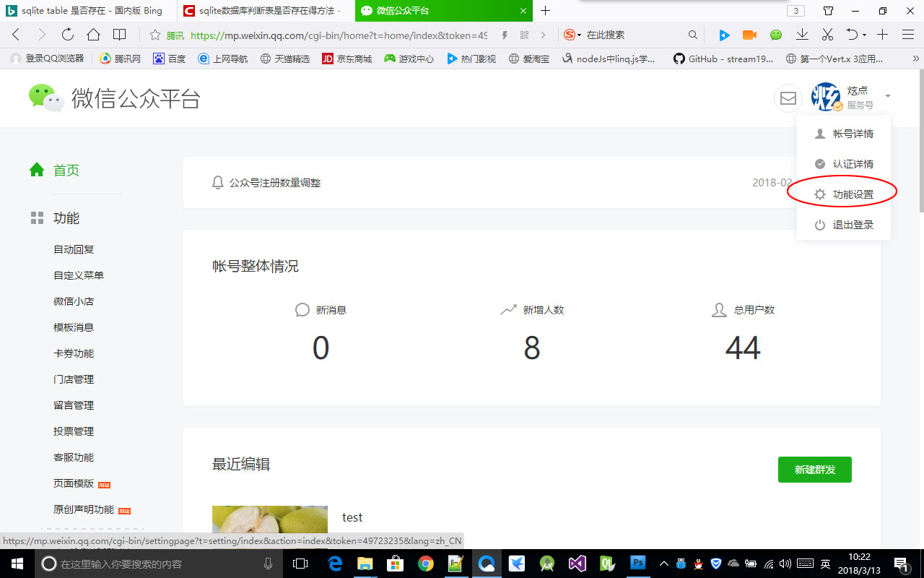This screenshot has height=578, width=924.
Task: Open the browser hamburger menu
Action: (x=908, y=35)
